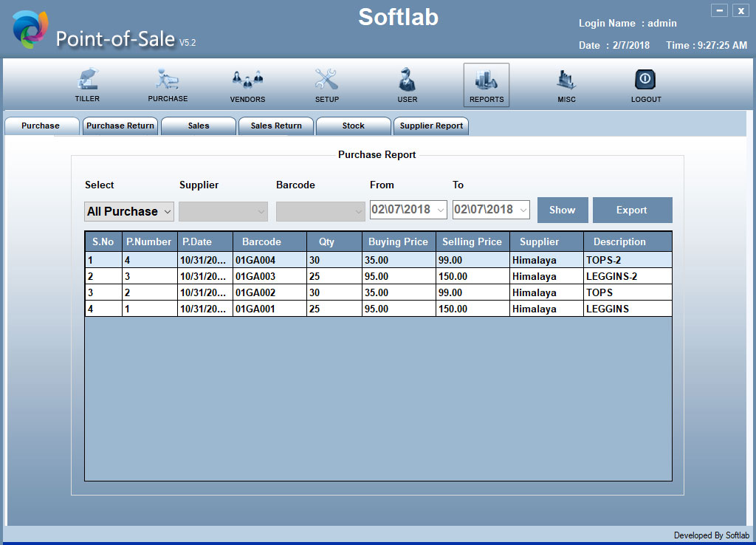The height and width of the screenshot is (545, 756).
Task: Open the To date picker dropdown
Action: (x=523, y=210)
